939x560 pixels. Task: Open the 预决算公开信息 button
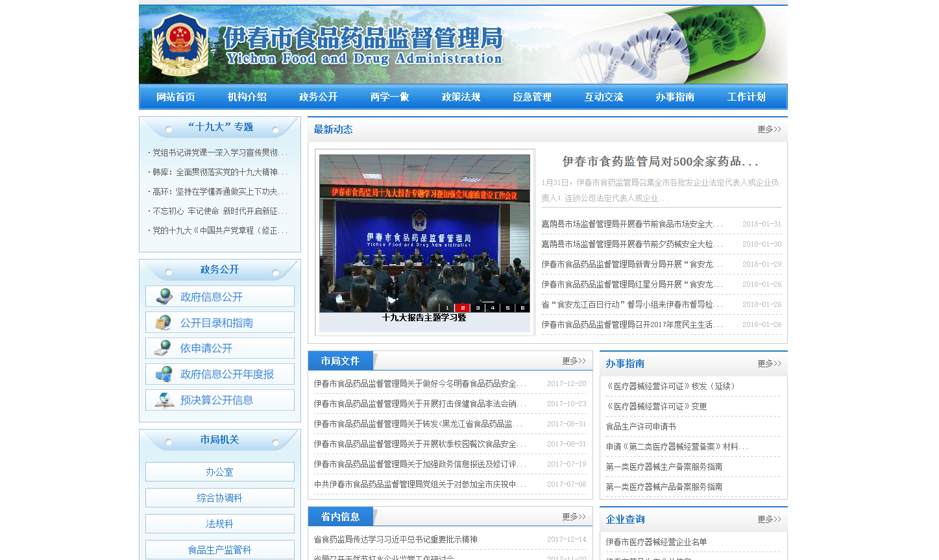(220, 400)
